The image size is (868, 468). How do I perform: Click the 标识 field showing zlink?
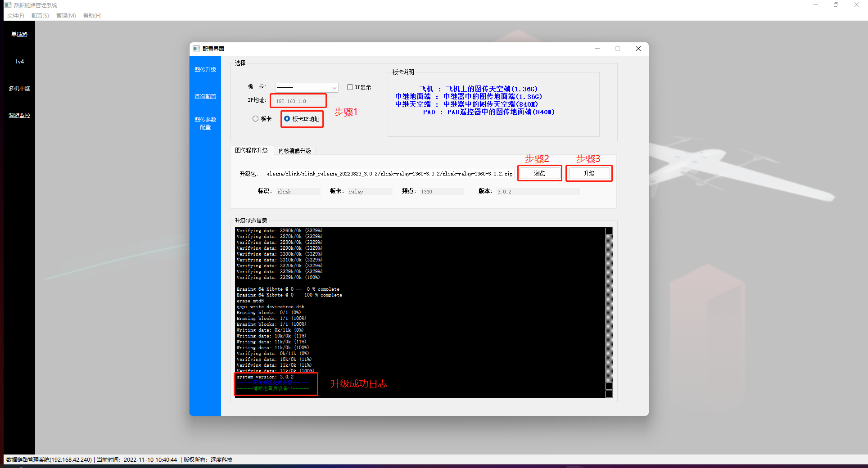[298, 192]
